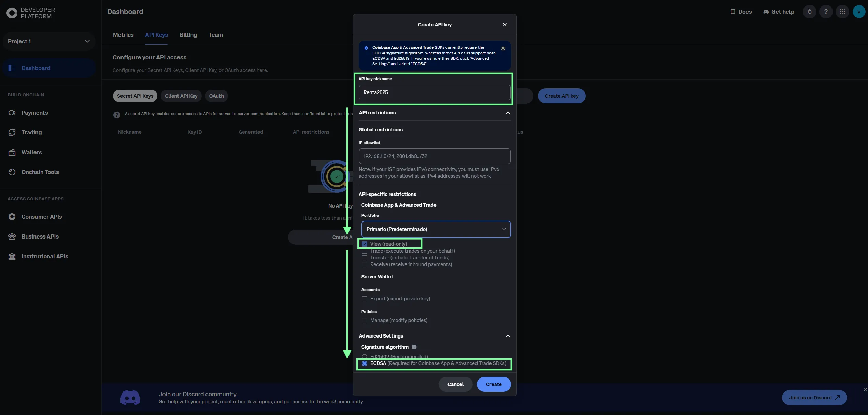Screen dimensions: 868x415
Task: Click the Generated column header
Action: coord(251,132)
